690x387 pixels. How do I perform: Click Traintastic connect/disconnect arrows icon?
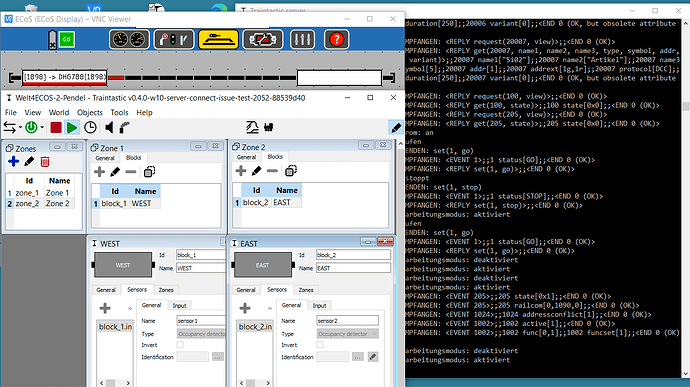9,128
